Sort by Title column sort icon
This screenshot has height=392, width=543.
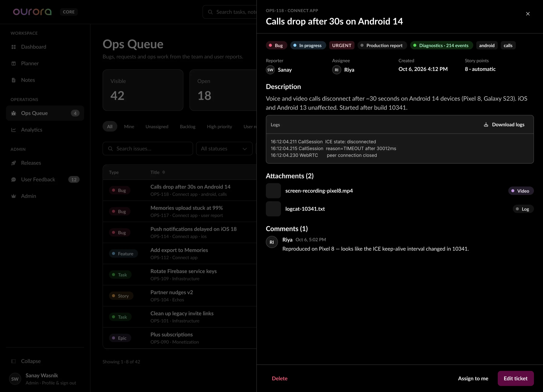click(164, 172)
